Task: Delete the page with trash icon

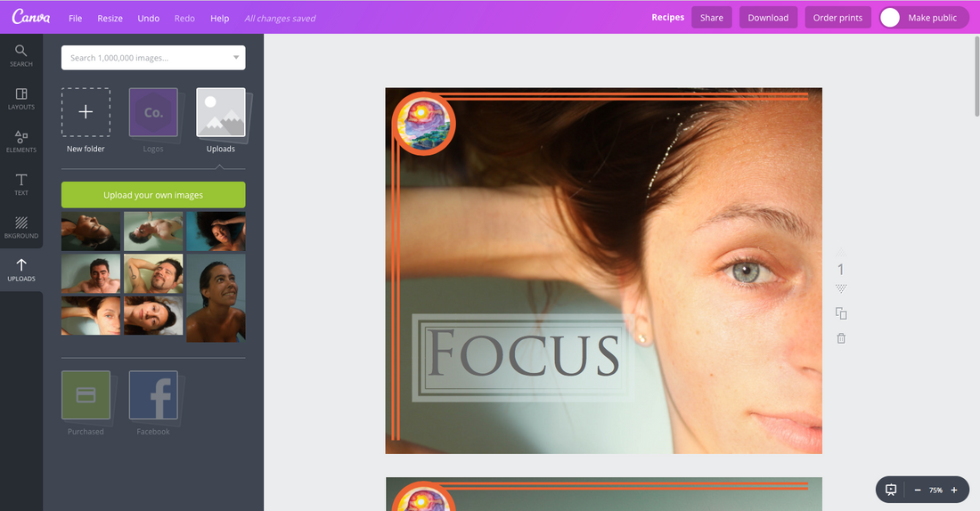Action: click(x=841, y=338)
